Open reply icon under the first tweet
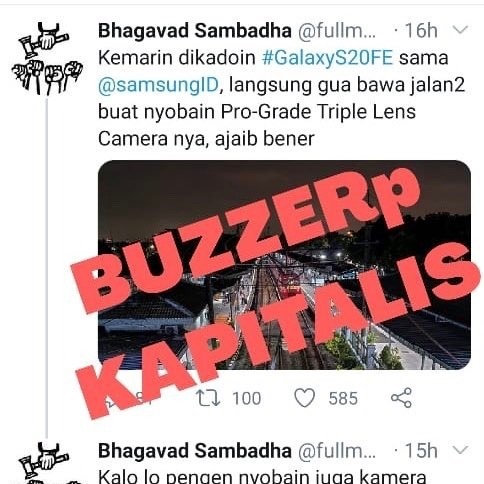 (110, 398)
